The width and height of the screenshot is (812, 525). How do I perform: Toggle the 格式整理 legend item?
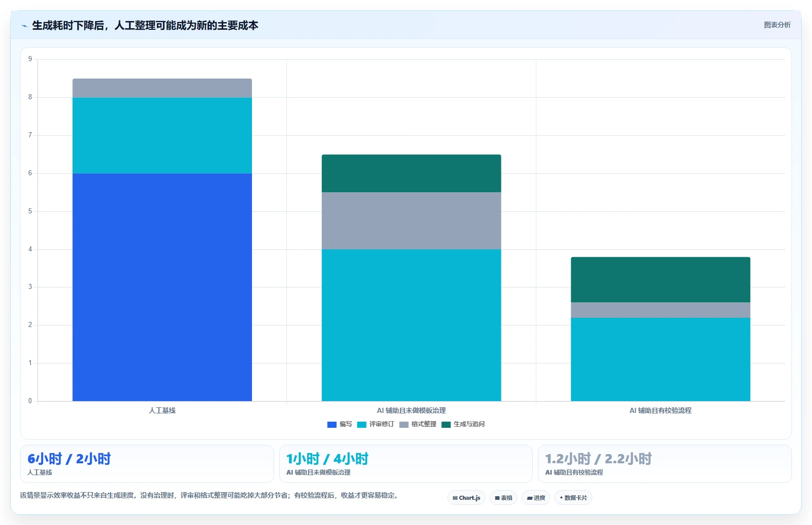coord(418,424)
